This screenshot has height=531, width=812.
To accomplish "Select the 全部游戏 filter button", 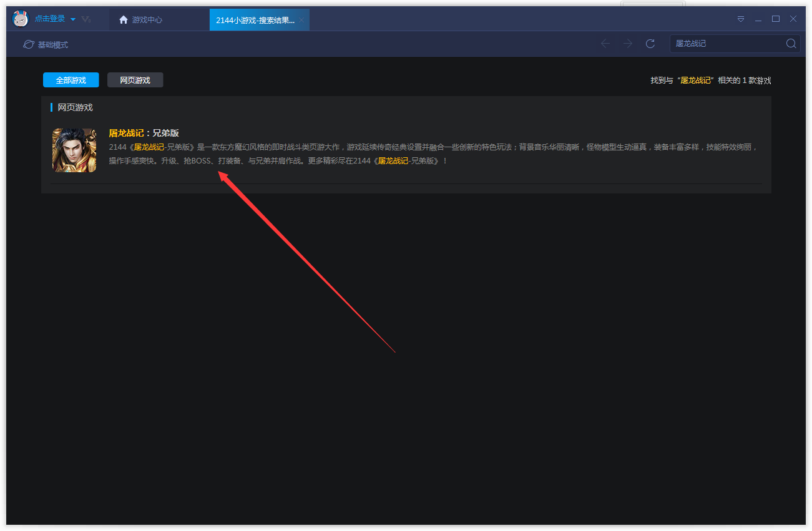I will pos(71,80).
